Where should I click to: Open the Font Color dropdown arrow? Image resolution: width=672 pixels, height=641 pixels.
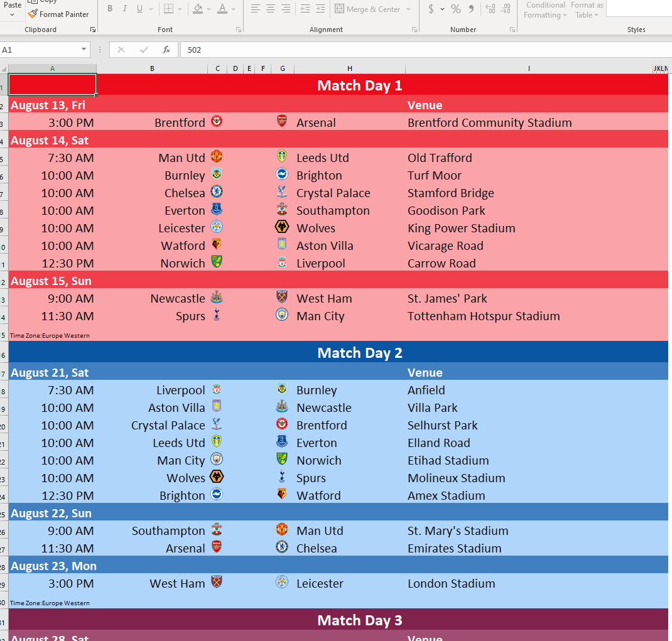pos(233,9)
